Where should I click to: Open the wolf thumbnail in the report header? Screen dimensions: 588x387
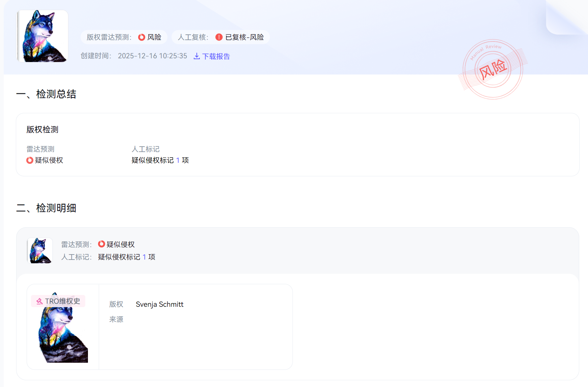coord(42,36)
